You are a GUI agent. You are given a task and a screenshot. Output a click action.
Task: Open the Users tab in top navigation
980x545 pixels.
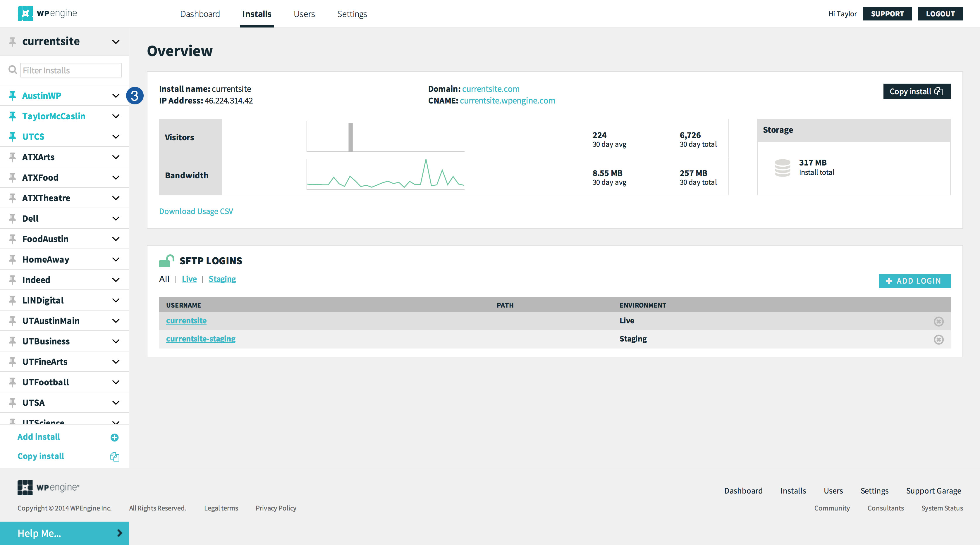pyautogui.click(x=304, y=14)
